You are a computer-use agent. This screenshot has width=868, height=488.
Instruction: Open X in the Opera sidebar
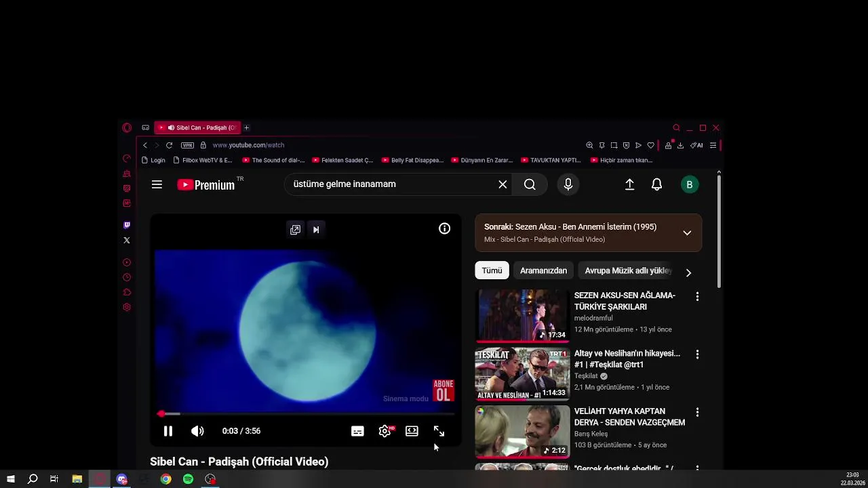(x=127, y=240)
